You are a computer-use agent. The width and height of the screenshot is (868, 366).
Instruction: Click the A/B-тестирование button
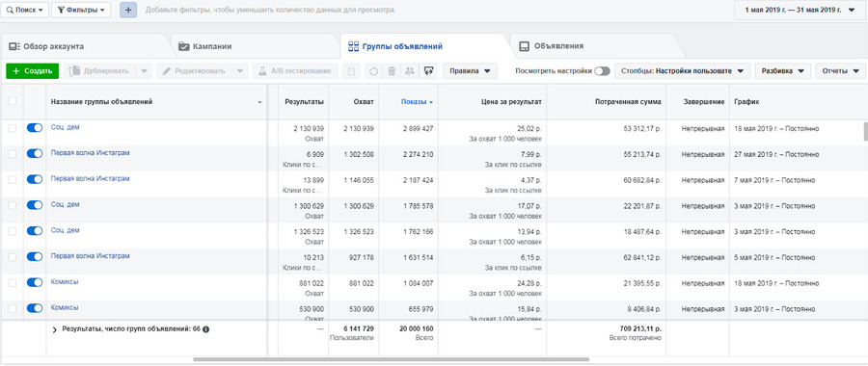[x=295, y=71]
